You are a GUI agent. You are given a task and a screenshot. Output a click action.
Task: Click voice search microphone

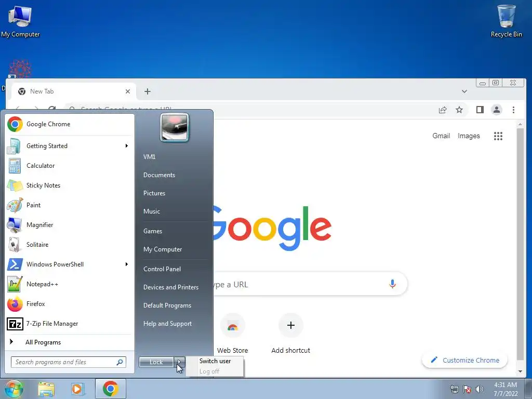pyautogui.click(x=392, y=284)
